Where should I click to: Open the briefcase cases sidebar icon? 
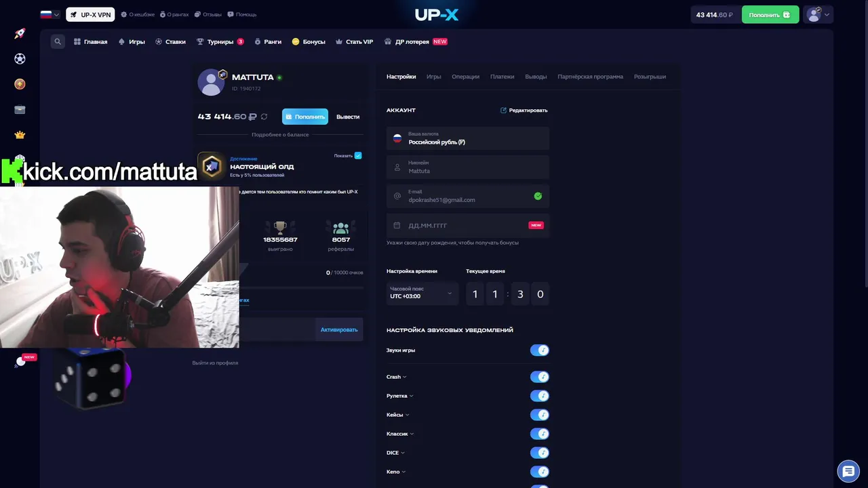[x=20, y=110]
